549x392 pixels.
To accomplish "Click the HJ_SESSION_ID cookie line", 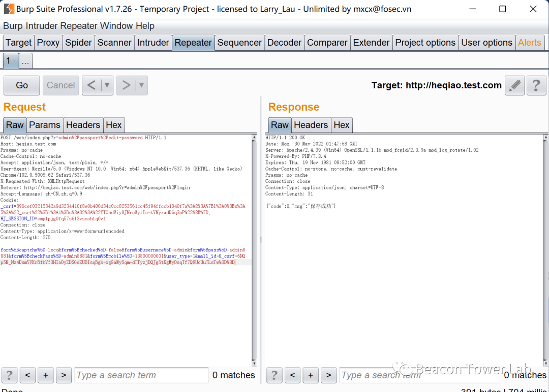I will click(x=53, y=219).
